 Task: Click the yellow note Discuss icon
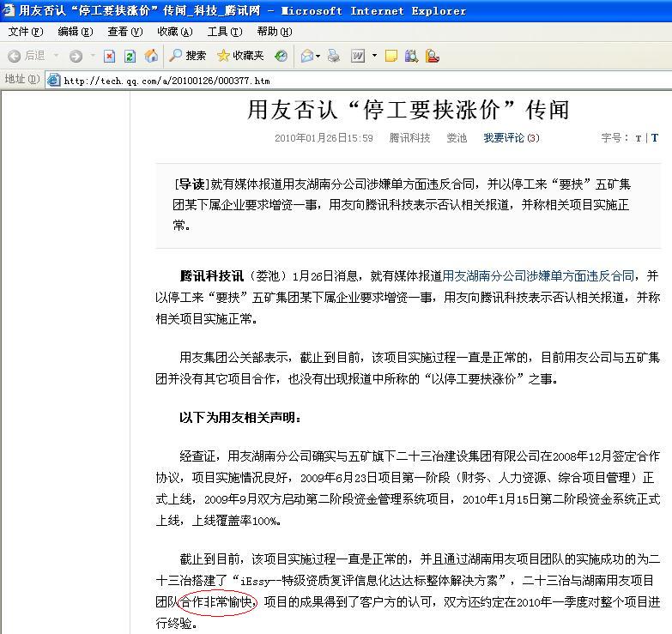pyautogui.click(x=390, y=56)
